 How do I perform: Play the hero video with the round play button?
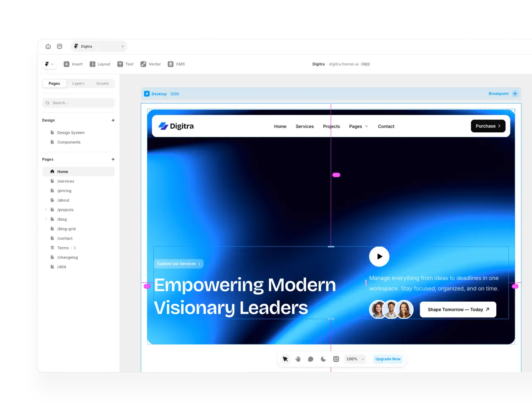[x=379, y=256]
